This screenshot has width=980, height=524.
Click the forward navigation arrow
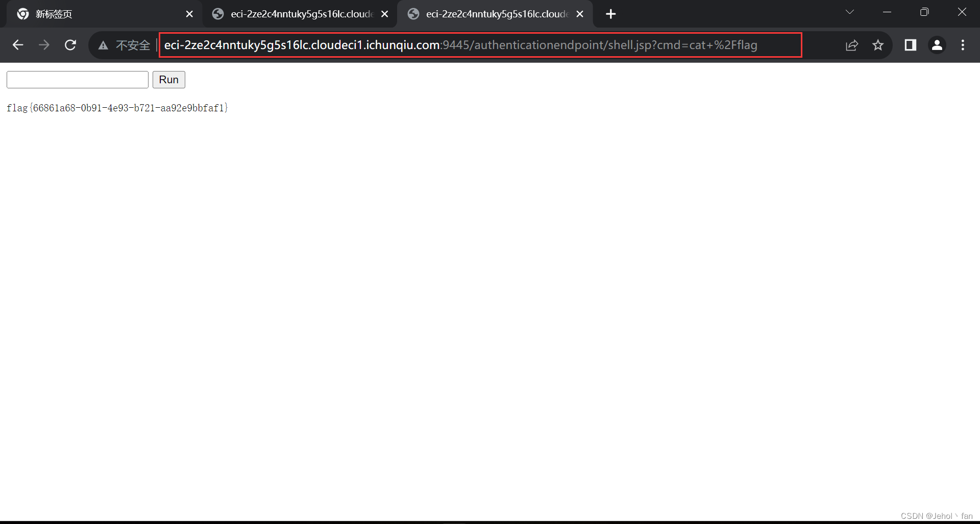coord(44,45)
